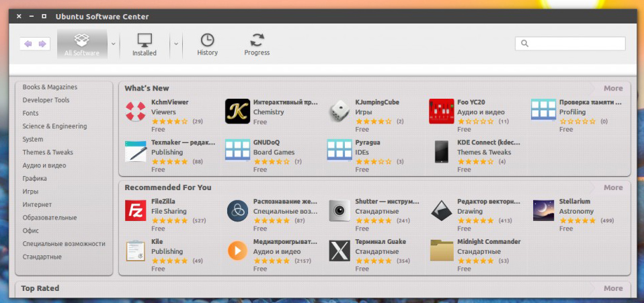
Task: Open the Shutter camera icon
Action: (x=339, y=211)
